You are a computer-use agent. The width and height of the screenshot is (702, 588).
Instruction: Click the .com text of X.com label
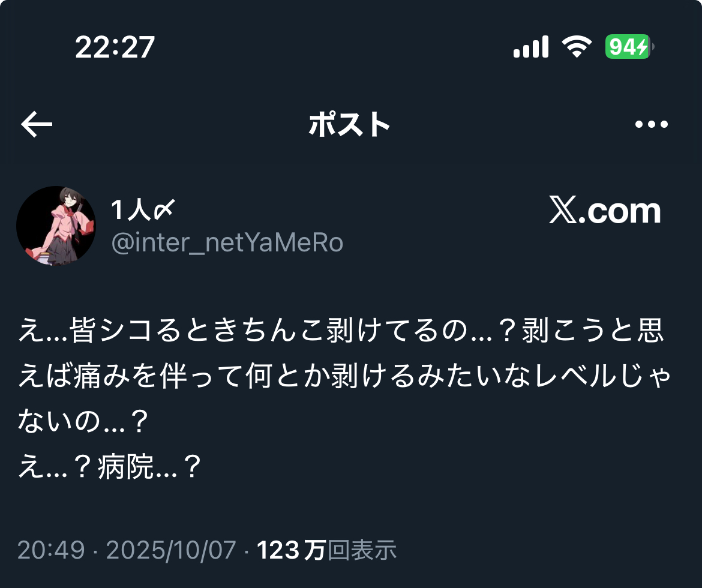(x=620, y=211)
